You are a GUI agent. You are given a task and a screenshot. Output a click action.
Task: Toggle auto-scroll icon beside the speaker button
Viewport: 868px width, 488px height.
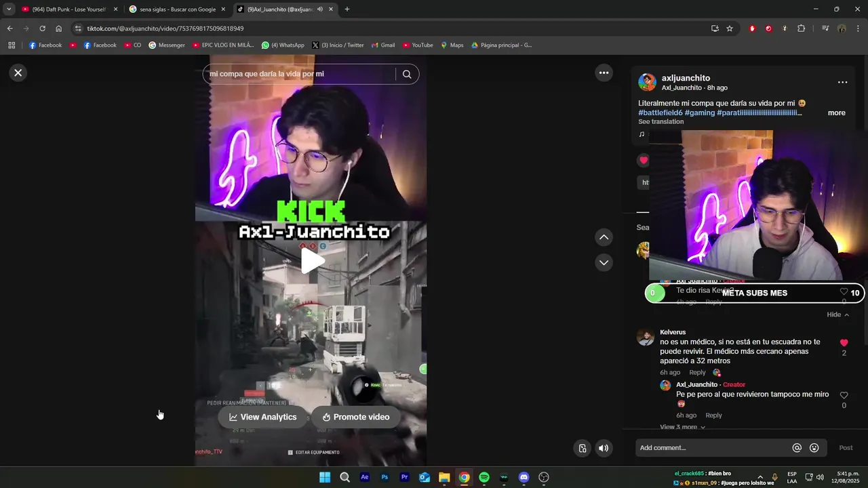click(582, 448)
